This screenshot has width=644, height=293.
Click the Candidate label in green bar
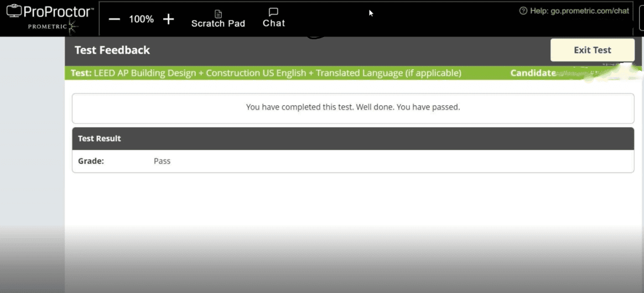click(x=533, y=73)
